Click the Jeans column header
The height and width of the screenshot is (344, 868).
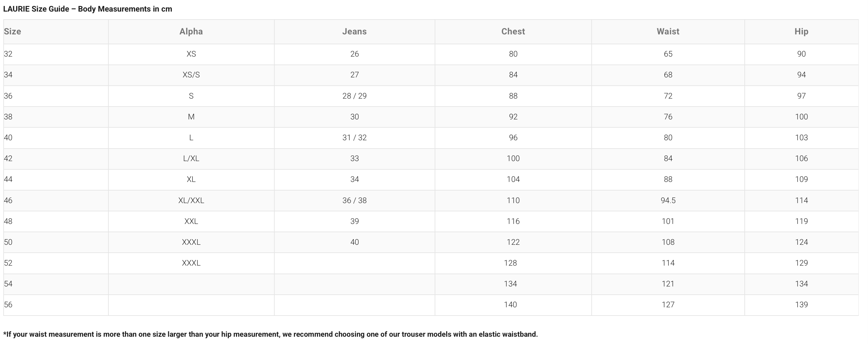click(354, 31)
